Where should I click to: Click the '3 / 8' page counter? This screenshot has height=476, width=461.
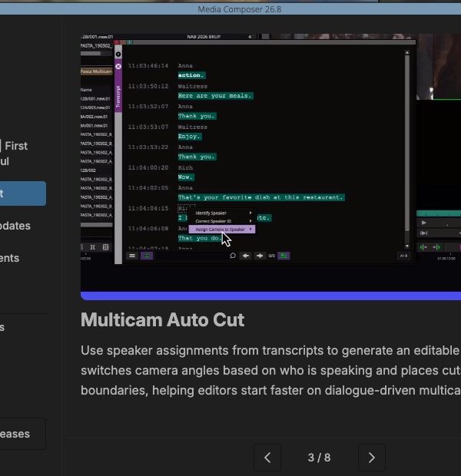point(319,458)
